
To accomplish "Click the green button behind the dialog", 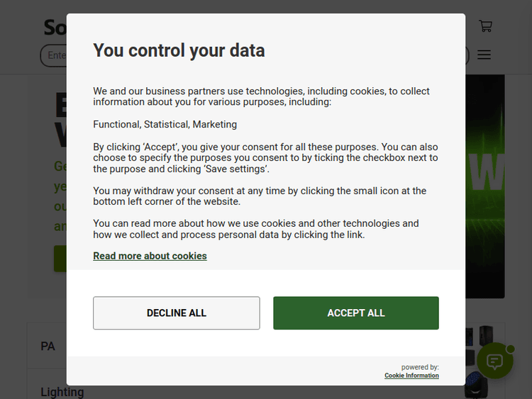I will (60, 259).
